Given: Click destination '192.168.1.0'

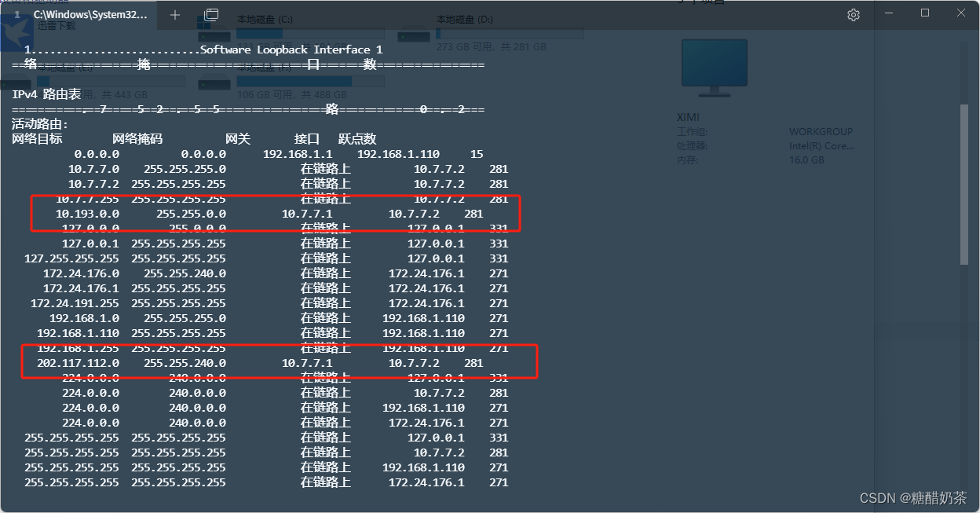Looking at the screenshot, I should [84, 318].
